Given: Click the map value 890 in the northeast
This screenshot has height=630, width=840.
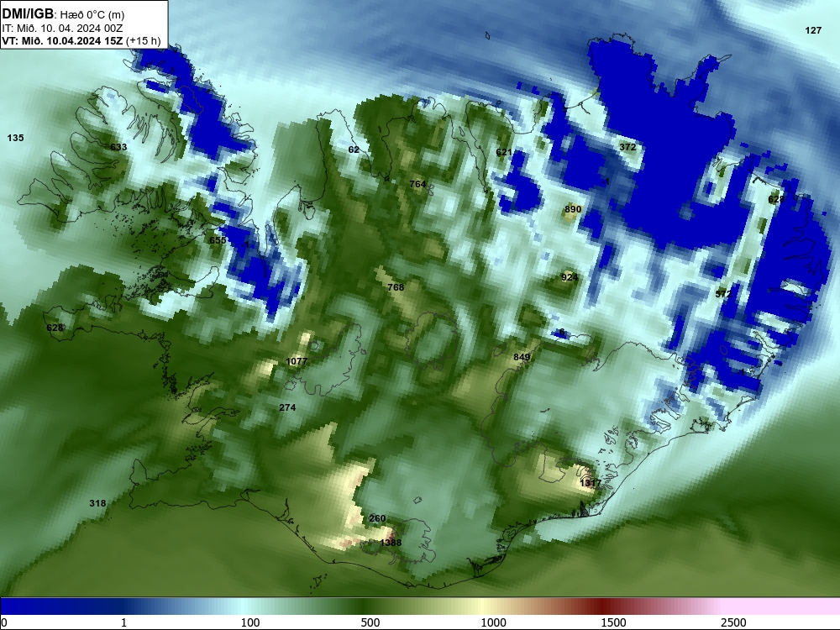Looking at the screenshot, I should click(x=573, y=209).
